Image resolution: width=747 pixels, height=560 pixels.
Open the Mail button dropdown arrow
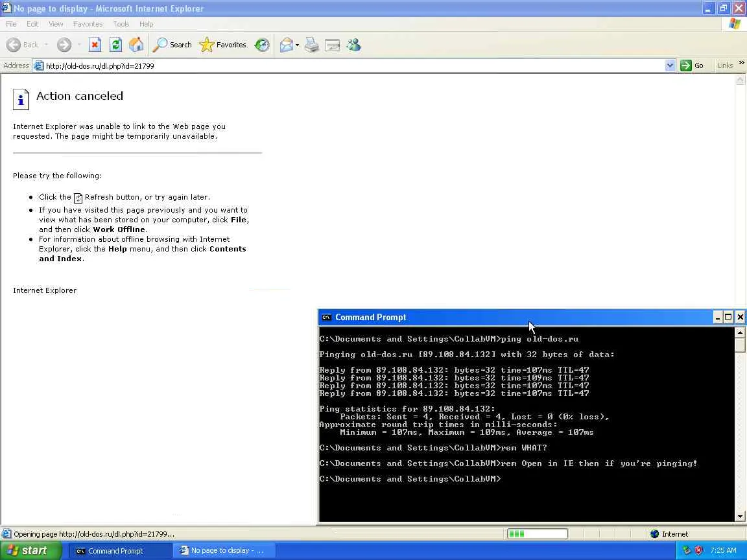[x=297, y=45]
